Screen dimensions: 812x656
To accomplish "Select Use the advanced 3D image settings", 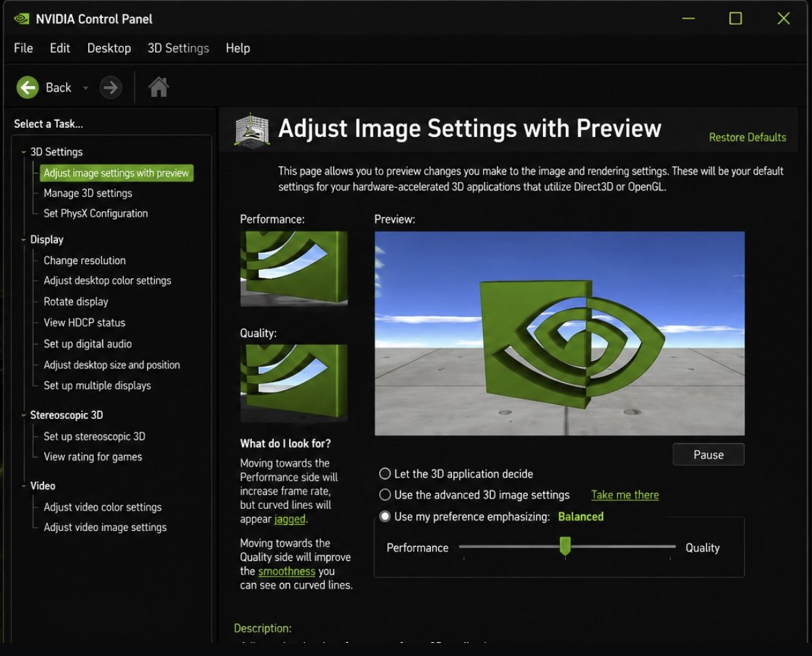I will tap(385, 495).
